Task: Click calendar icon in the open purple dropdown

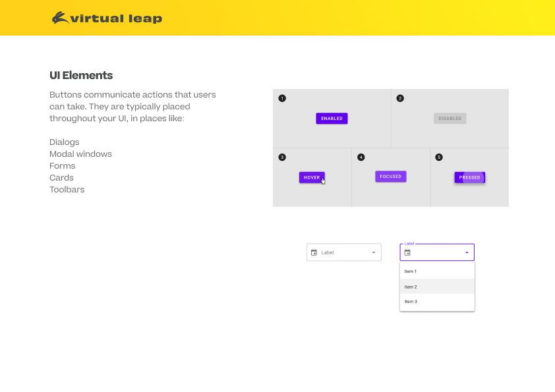Action: [x=407, y=252]
